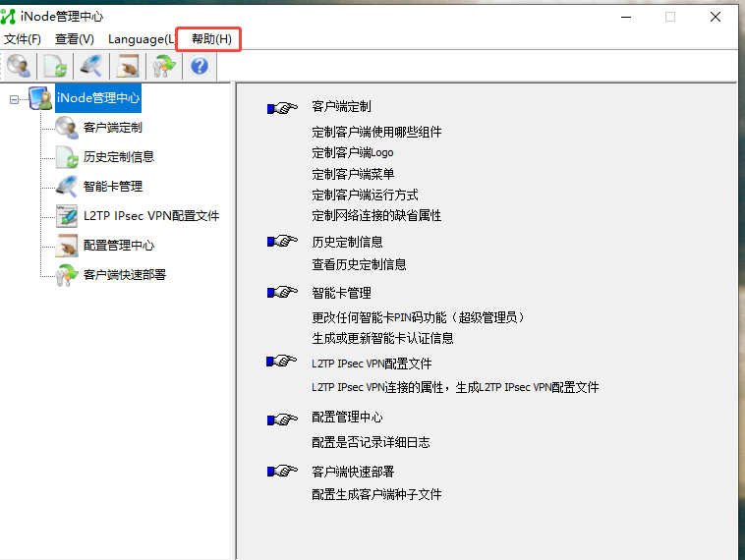745x560 pixels.
Task: Click the pointing hand icon beside 配置管理中心
Action: coord(282,419)
